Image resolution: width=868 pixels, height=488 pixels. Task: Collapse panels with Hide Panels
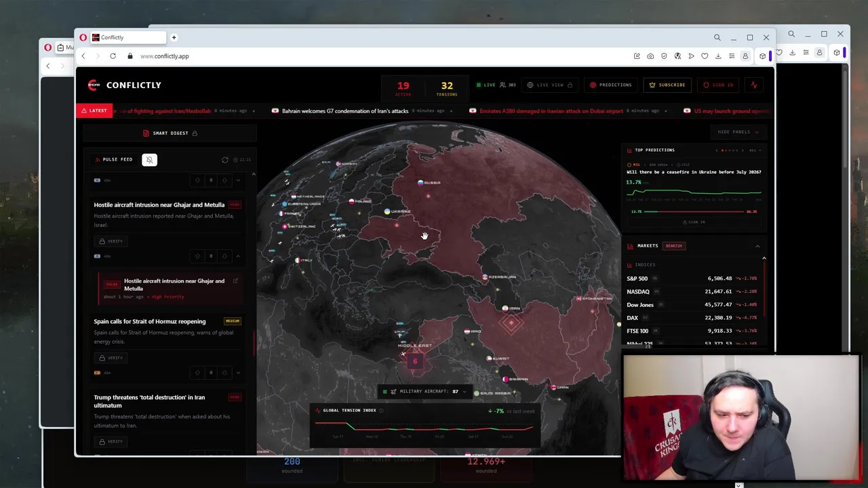click(x=738, y=131)
